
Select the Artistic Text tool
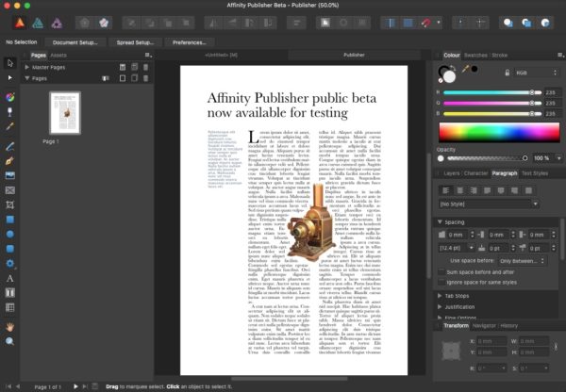coord(10,278)
